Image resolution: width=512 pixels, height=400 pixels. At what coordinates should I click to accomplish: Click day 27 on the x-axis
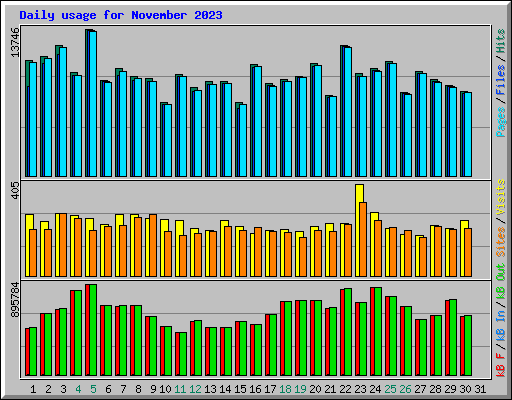420,389
